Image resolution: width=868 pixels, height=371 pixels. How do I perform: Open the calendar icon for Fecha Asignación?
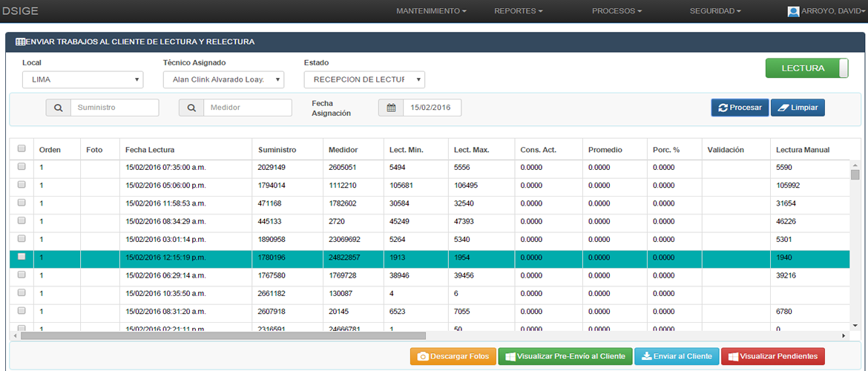pos(391,108)
